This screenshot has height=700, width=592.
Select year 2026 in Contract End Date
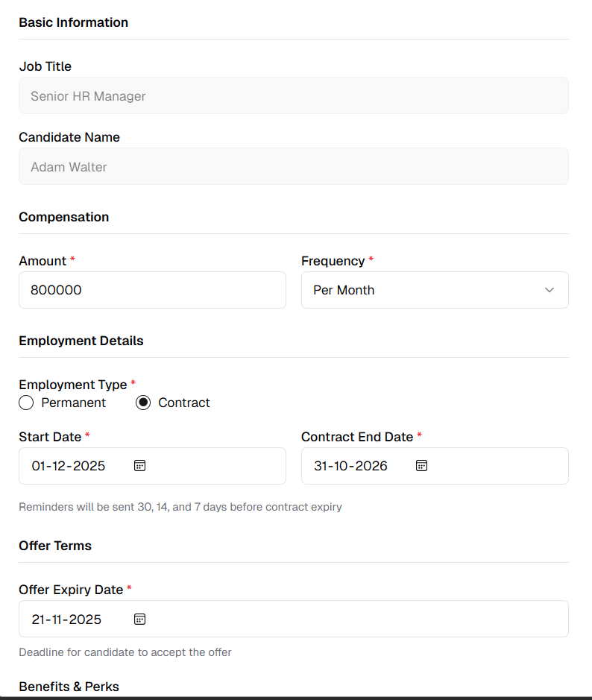371,467
